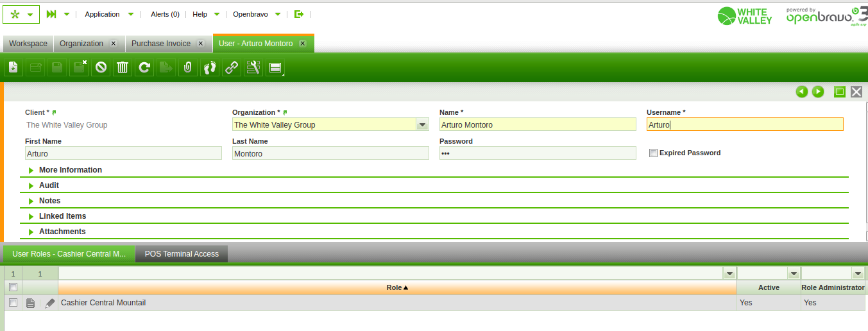The image size is (868, 331).
Task: Tick the select-all checkbox in grid header
Action: [13, 287]
